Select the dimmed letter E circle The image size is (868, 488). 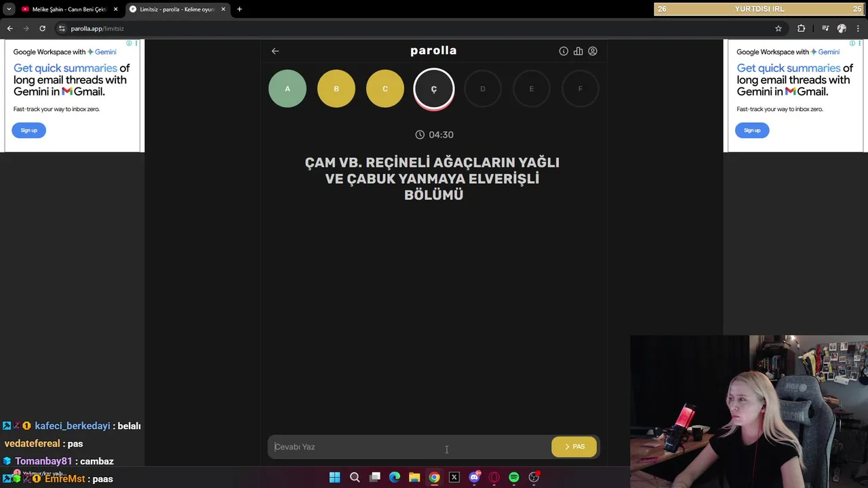(x=532, y=89)
